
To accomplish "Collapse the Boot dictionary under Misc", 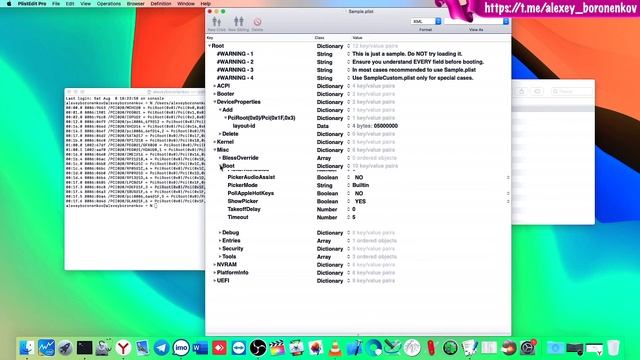I will pyautogui.click(x=220, y=166).
